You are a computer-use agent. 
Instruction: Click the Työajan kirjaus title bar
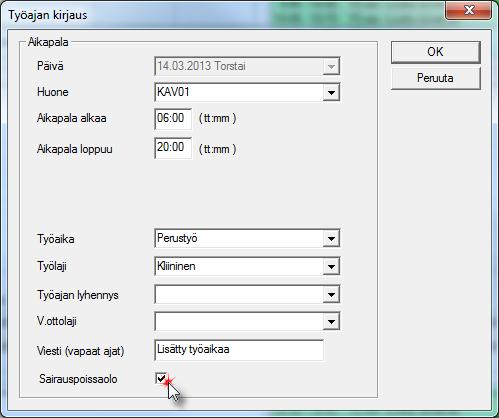tap(223, 15)
